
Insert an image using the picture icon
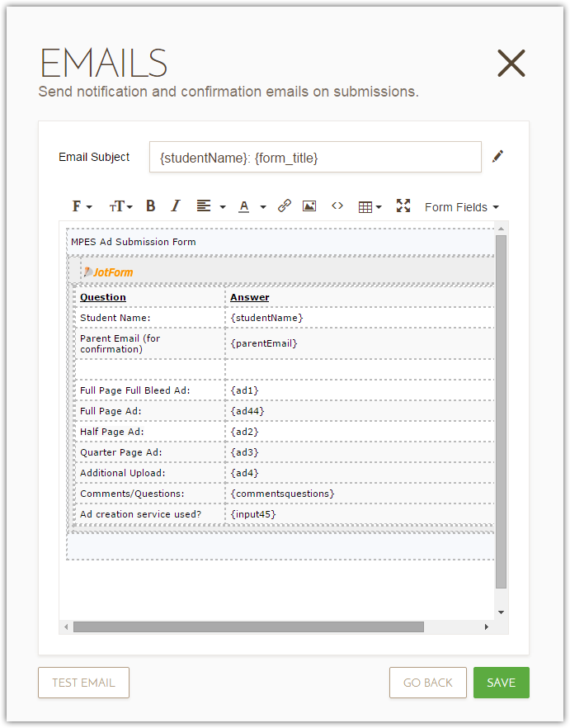pyautogui.click(x=309, y=206)
